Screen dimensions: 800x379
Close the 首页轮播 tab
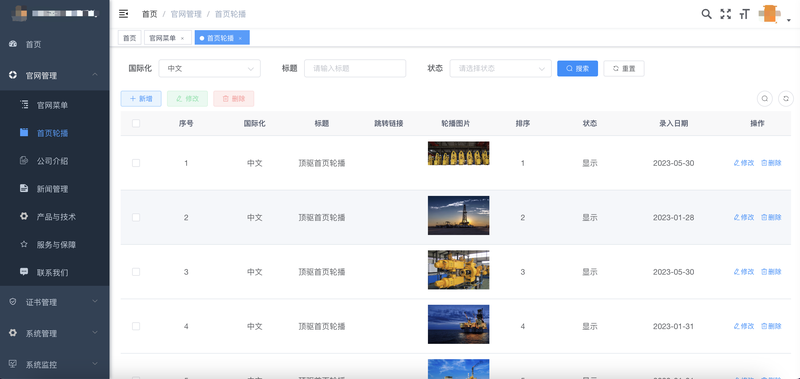pyautogui.click(x=240, y=38)
